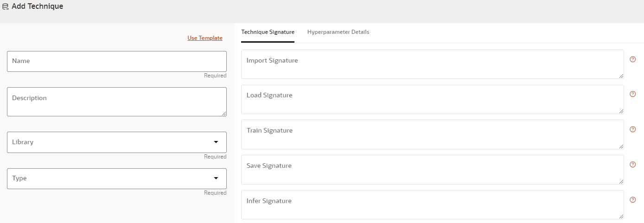Click help icon beside Infer Signature
The image size is (644, 223).
632,200
